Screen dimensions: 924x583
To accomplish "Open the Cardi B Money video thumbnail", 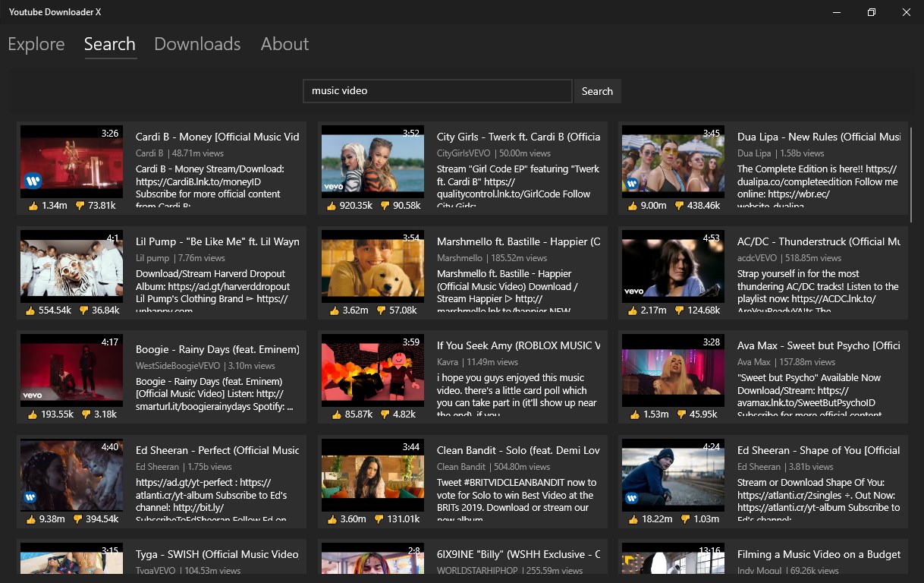I will tap(71, 161).
